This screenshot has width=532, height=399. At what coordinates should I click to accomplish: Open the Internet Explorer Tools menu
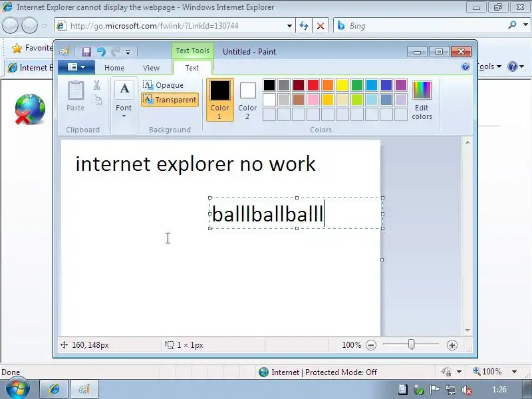(x=489, y=66)
